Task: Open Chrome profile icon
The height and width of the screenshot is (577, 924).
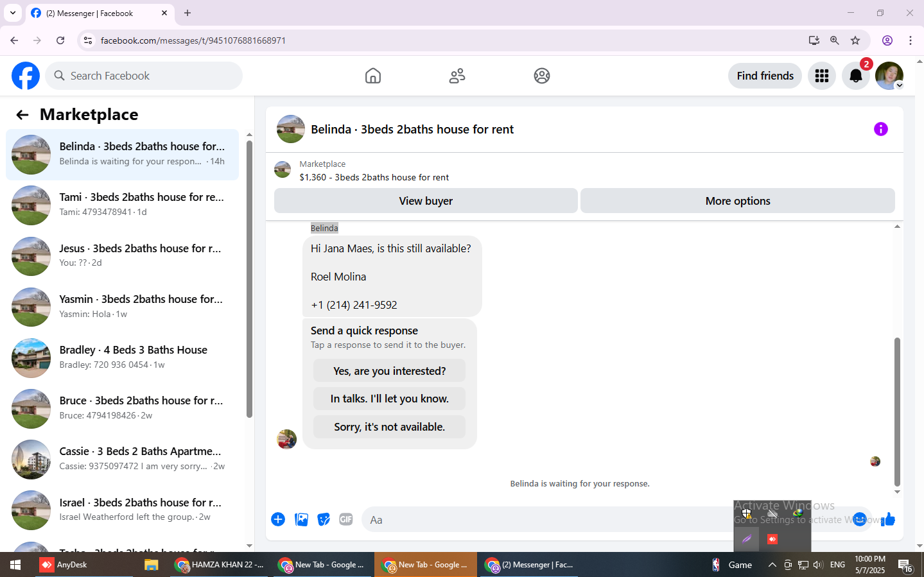Action: click(887, 40)
